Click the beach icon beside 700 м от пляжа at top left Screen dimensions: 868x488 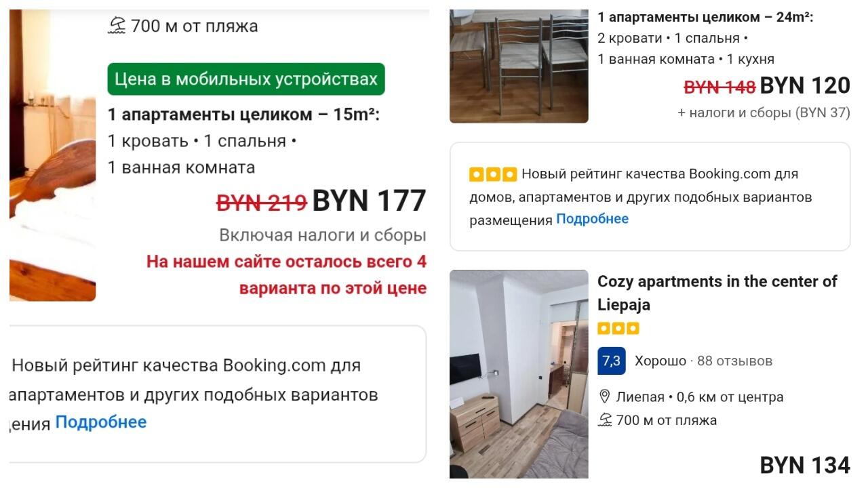(x=117, y=26)
